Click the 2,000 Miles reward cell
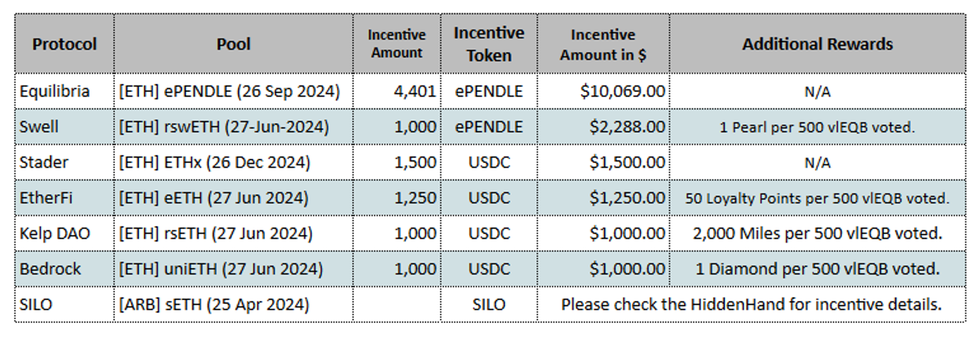Viewport: 980px width, 338px height. 817,233
